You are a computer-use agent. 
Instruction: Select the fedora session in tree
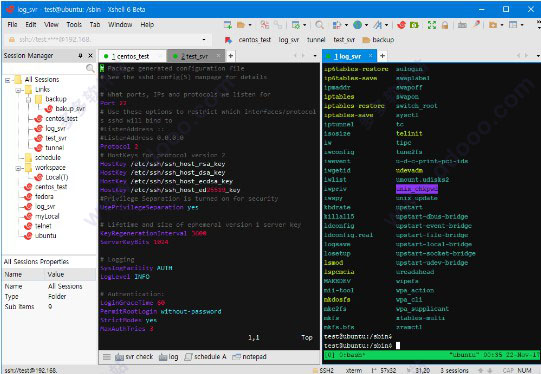(x=39, y=197)
